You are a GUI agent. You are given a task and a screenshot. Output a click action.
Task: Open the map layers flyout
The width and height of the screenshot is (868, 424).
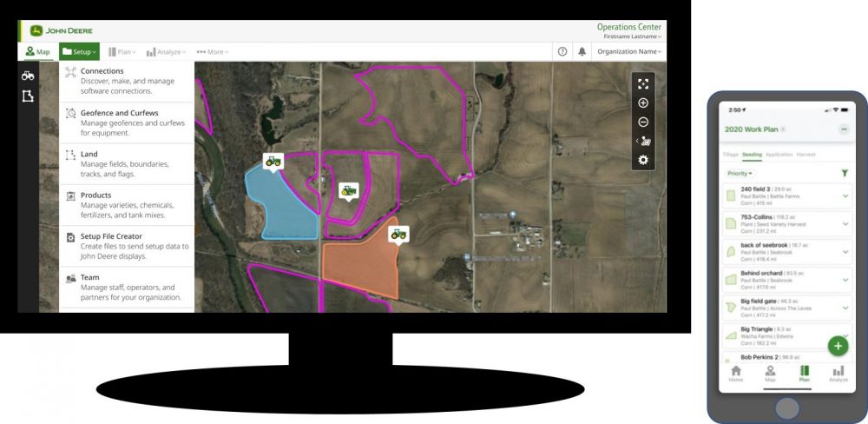[x=642, y=141]
